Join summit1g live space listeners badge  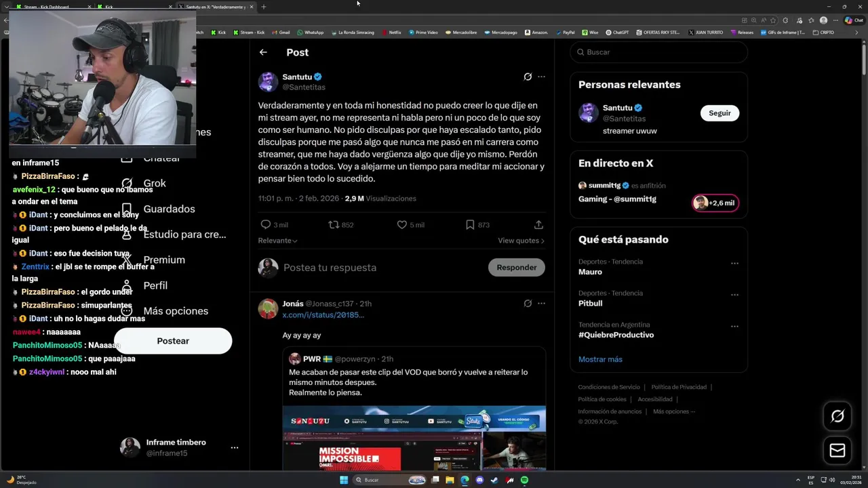click(x=715, y=203)
